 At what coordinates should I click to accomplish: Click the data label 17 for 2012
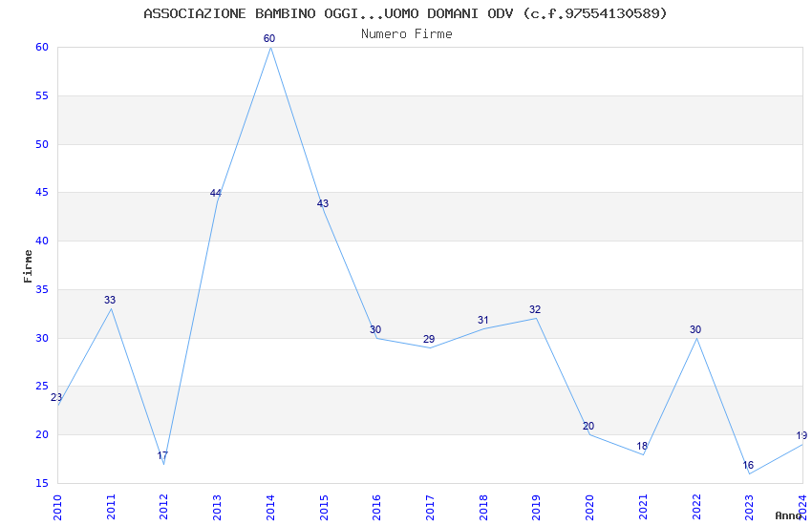(162, 455)
